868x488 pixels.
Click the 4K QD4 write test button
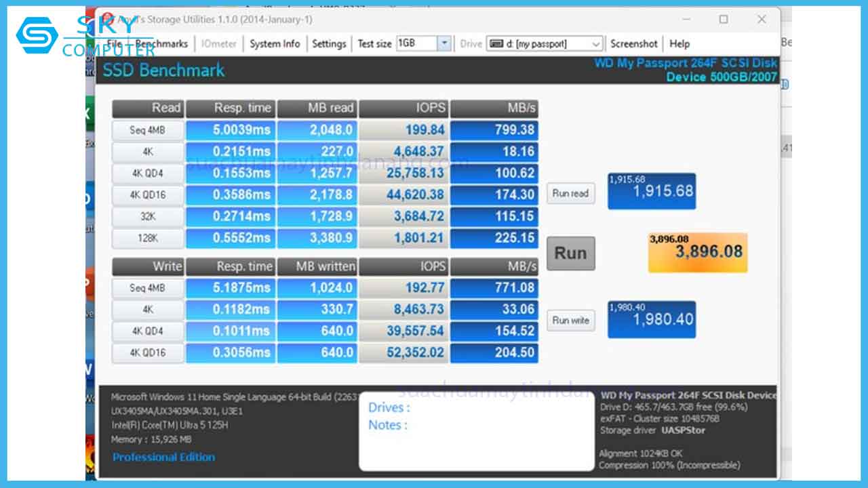click(148, 331)
